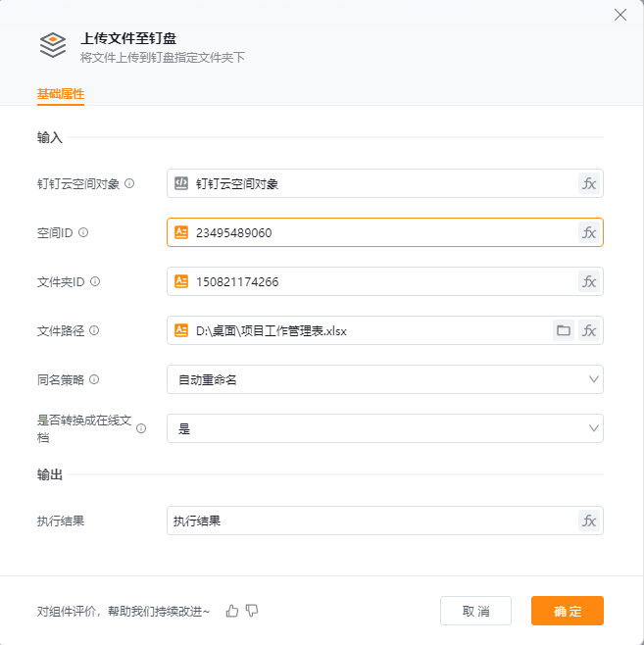Click thumbs up rating icon

click(232, 611)
